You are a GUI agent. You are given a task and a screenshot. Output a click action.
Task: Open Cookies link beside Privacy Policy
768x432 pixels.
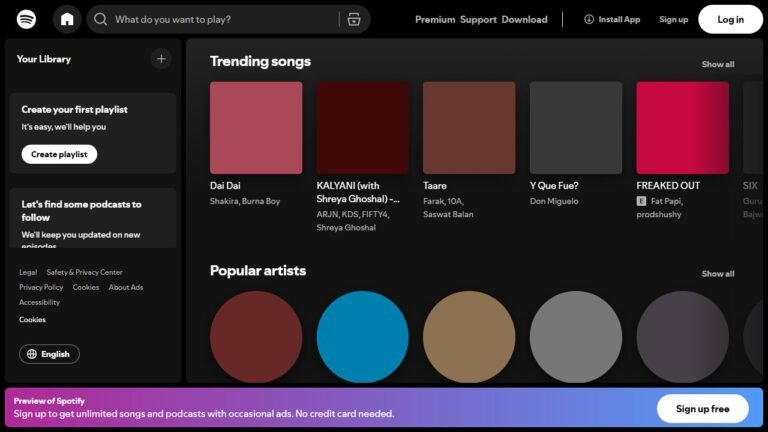pyautogui.click(x=86, y=288)
